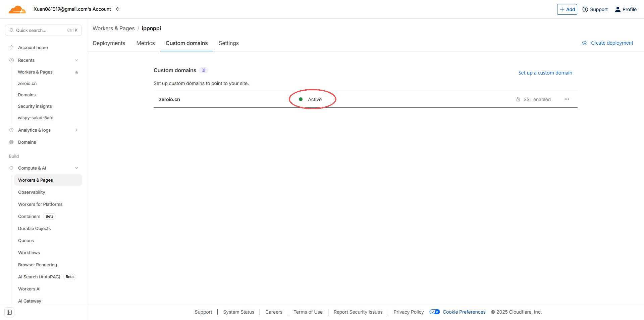
Task: Open Terms of Use link
Action: point(308,312)
